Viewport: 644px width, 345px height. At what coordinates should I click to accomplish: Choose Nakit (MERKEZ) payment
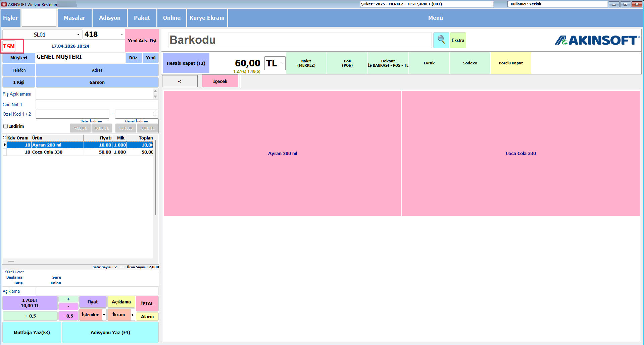(x=306, y=63)
